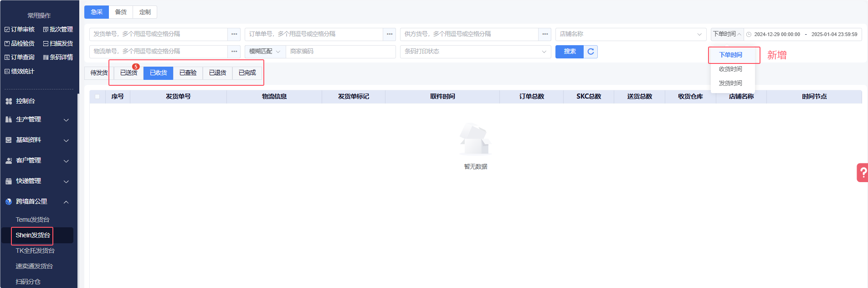Click the refresh icon beside the search button
Screen dimensions: 868x288
click(x=591, y=52)
